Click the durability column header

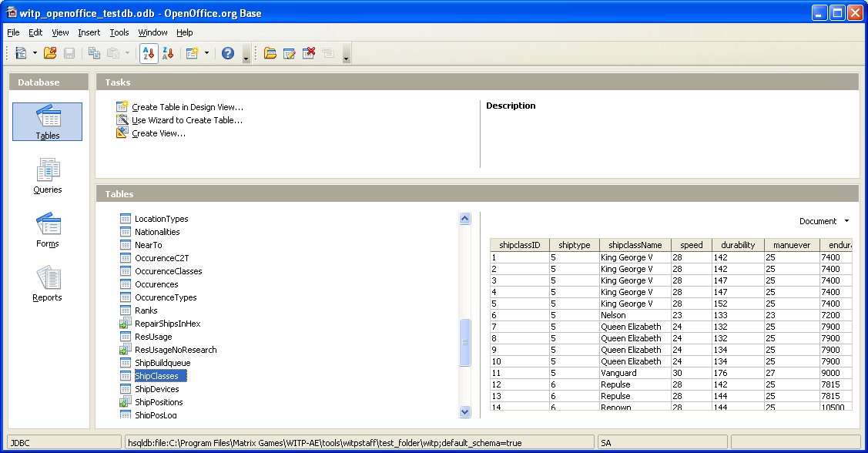737,245
